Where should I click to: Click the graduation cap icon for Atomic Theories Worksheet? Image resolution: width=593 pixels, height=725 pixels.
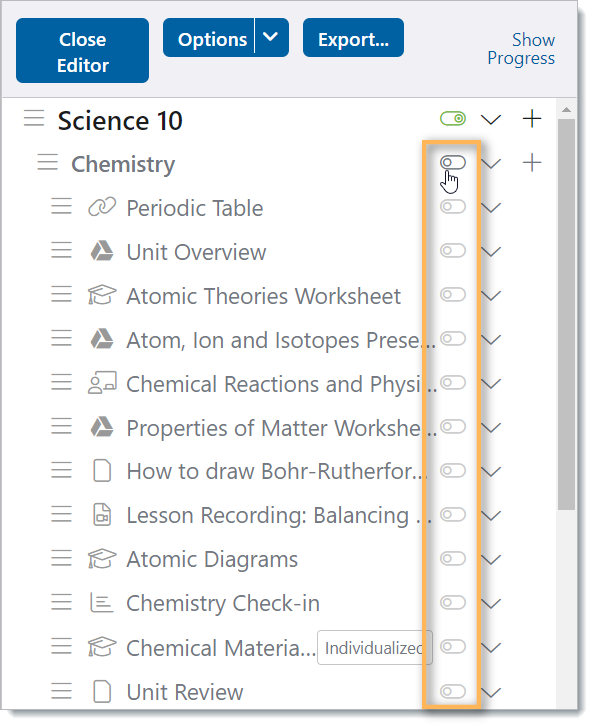(x=102, y=295)
